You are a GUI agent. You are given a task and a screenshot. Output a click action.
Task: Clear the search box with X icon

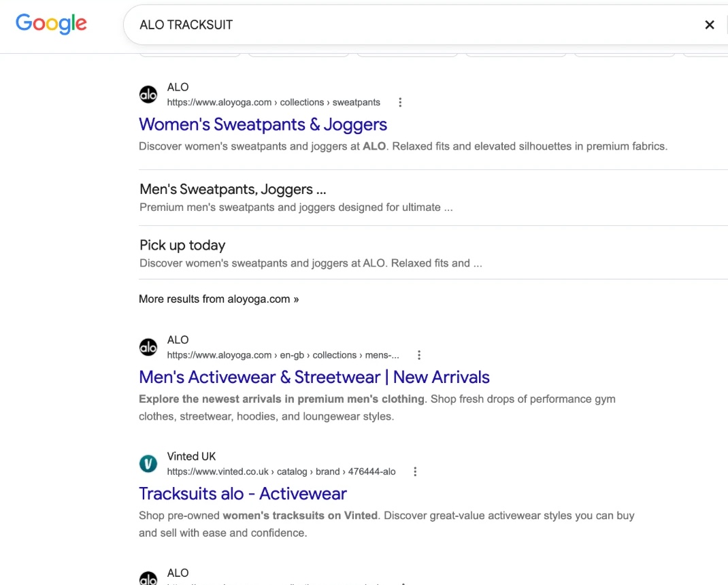tap(709, 24)
